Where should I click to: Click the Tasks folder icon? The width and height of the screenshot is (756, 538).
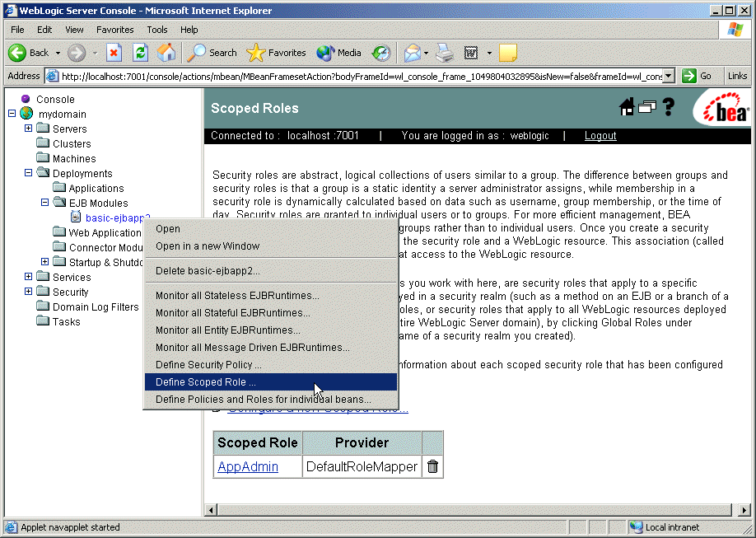coord(43,321)
